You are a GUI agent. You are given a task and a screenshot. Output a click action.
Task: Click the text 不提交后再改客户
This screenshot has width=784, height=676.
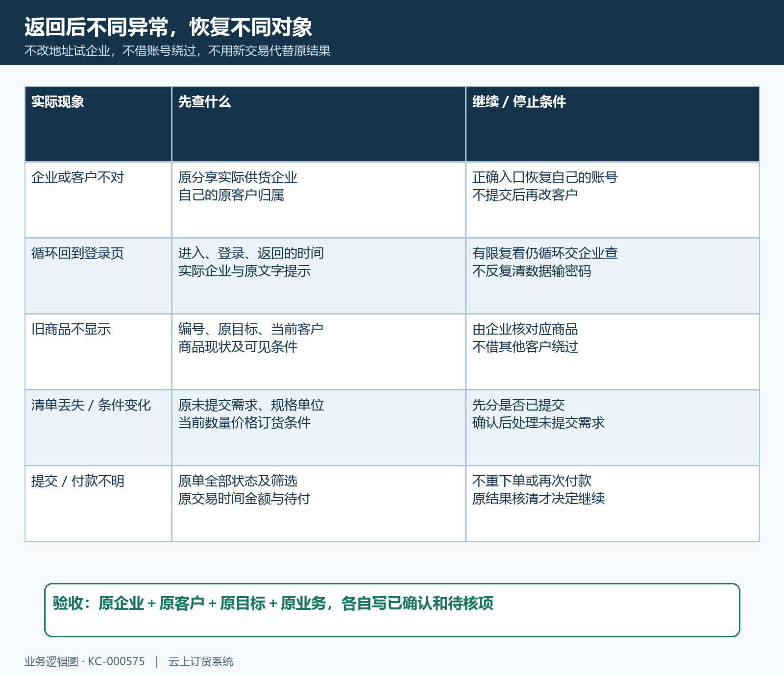(525, 195)
